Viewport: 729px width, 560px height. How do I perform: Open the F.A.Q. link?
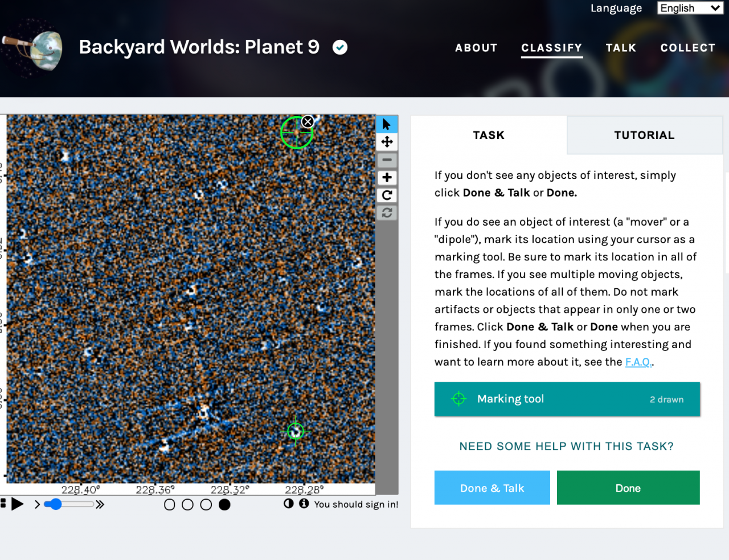(x=638, y=362)
